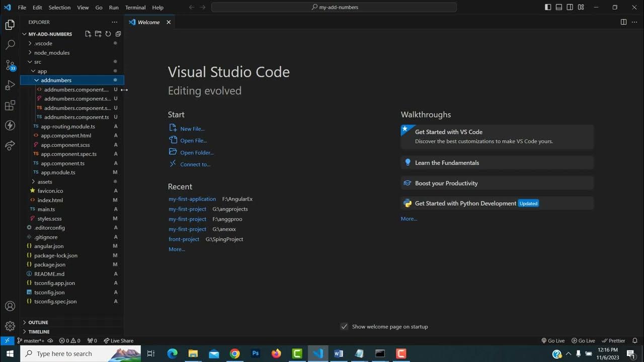
Task: Click the New File... link
Action: click(x=192, y=129)
